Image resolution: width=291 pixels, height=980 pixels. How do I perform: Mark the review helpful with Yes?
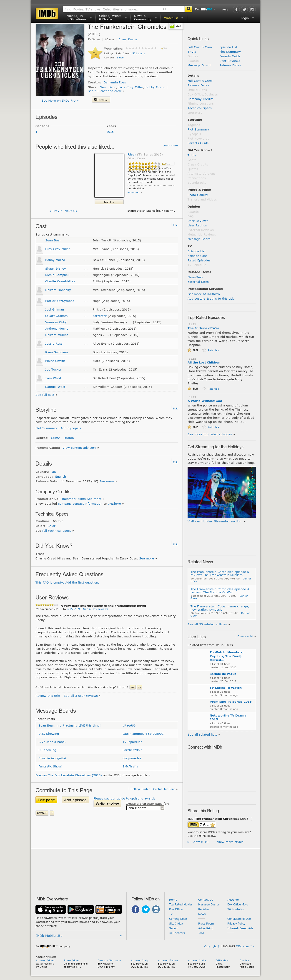pos(132,687)
